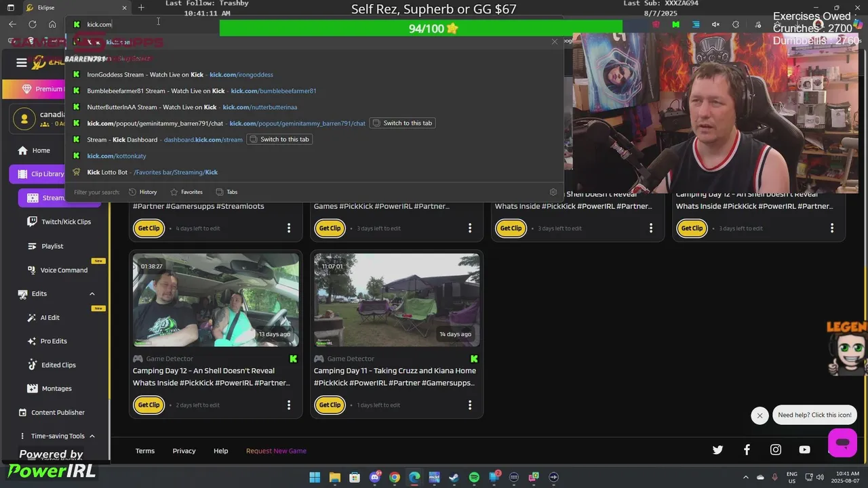Viewport: 868px width, 488px height.
Task: Open Camping Day 12 car thumbnail
Action: click(216, 300)
